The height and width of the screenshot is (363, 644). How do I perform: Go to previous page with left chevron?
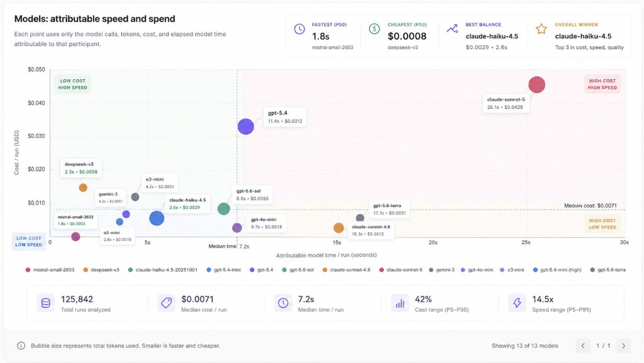click(583, 346)
